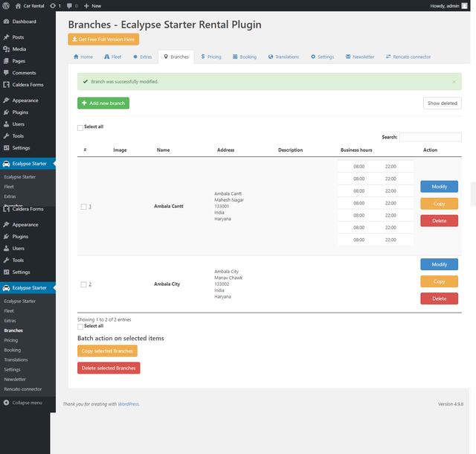476x454 pixels.
Task: Modify the Ambala City branch
Action: click(440, 264)
